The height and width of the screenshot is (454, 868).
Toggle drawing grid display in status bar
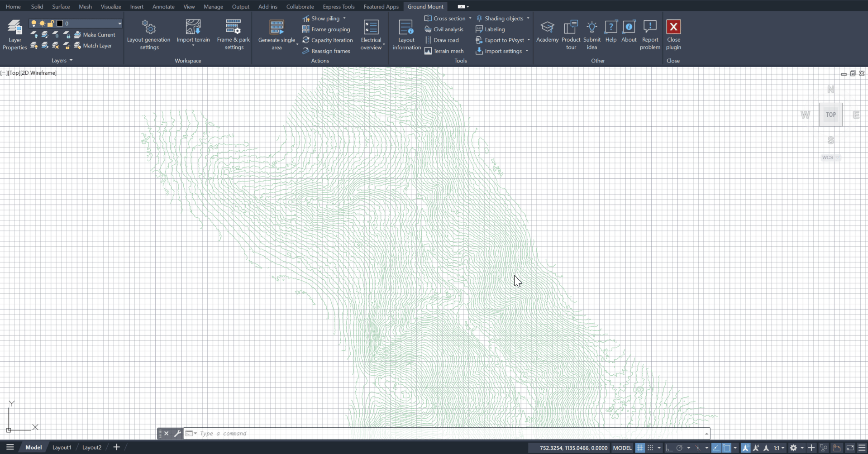[640, 448]
